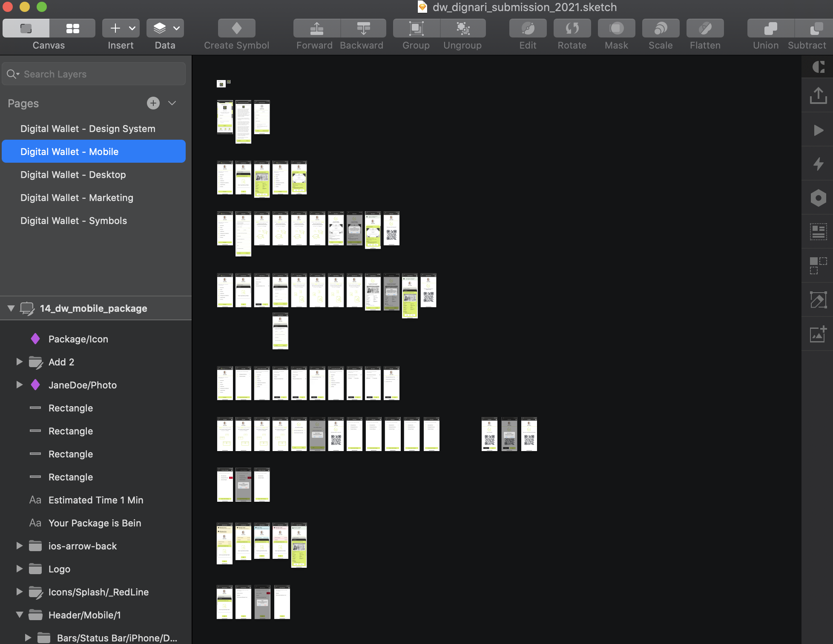The image size is (833, 644).
Task: Add a new page with plus button
Action: coord(153,103)
